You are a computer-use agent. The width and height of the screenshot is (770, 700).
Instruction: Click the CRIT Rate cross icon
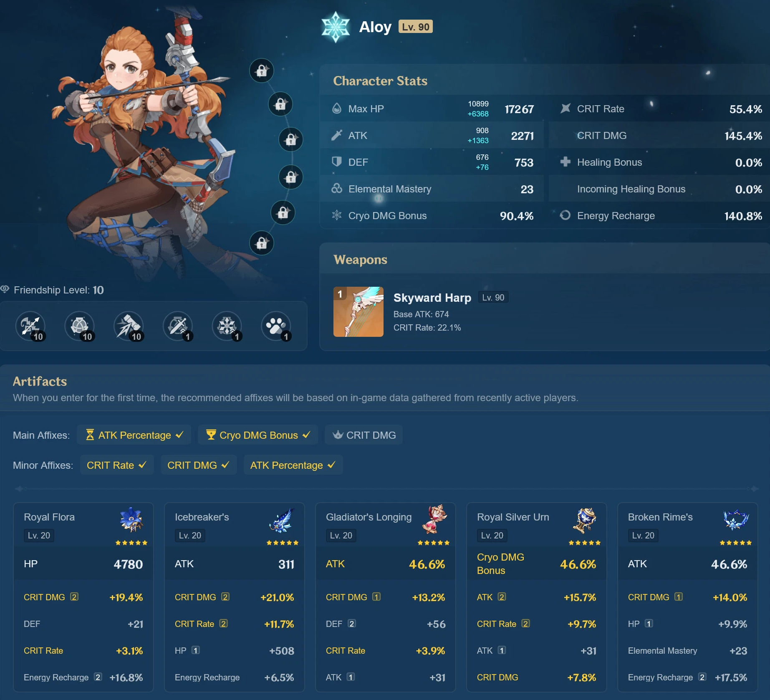565,109
